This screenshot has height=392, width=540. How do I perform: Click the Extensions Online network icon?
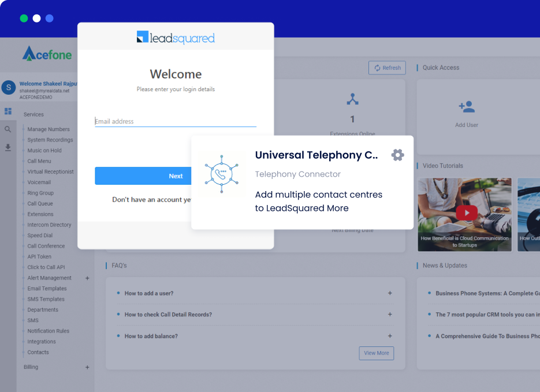[352, 99]
